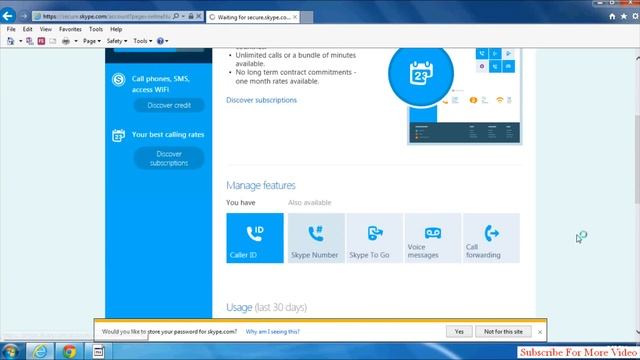Screen dimensions: 640x360
Task: Select the Caller ID feature tile
Action: [x=255, y=238]
